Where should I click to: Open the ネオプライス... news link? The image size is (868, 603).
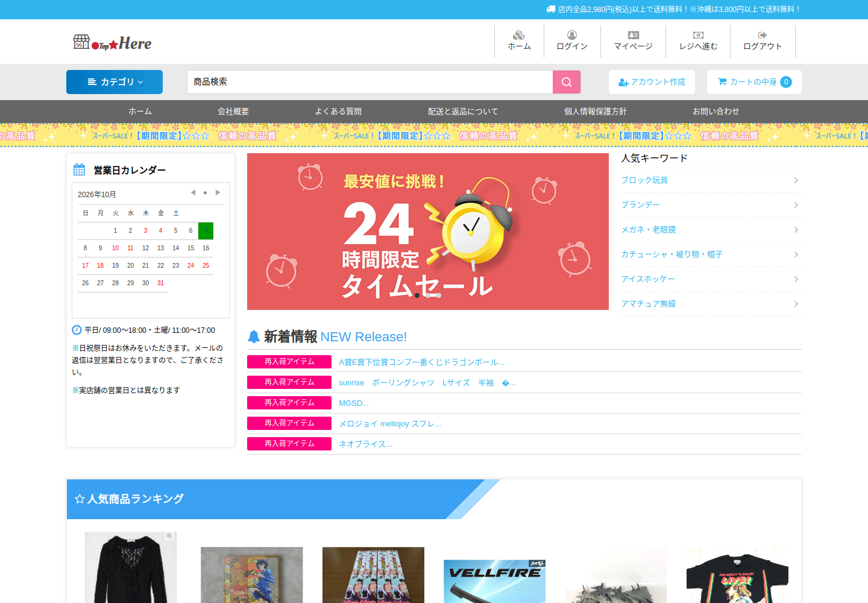pos(365,444)
